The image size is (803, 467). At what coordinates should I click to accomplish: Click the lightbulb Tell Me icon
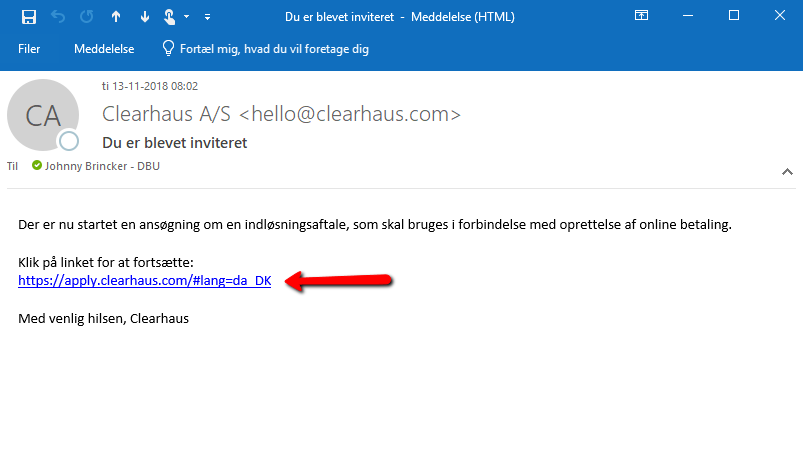tap(168, 49)
